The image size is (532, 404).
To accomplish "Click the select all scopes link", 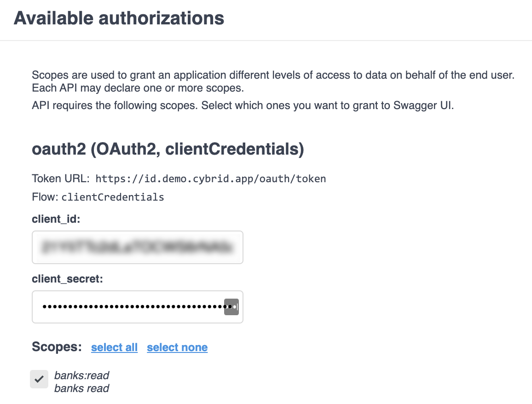I will 114,347.
